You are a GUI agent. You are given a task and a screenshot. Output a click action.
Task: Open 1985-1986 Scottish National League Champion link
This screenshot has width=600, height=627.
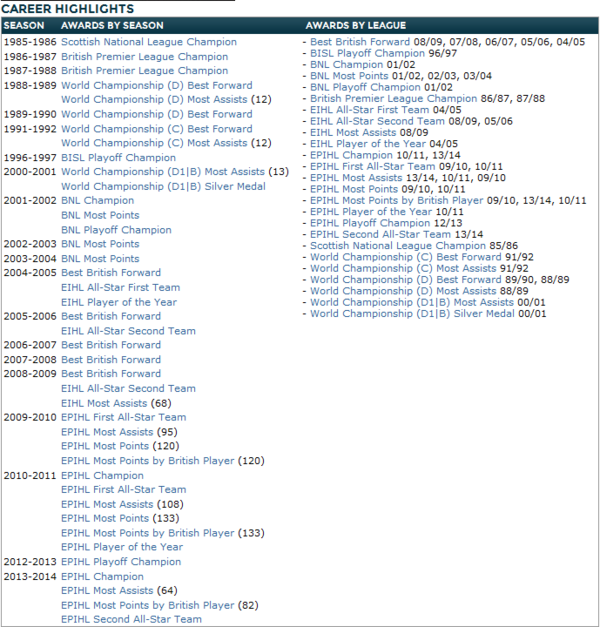click(149, 42)
